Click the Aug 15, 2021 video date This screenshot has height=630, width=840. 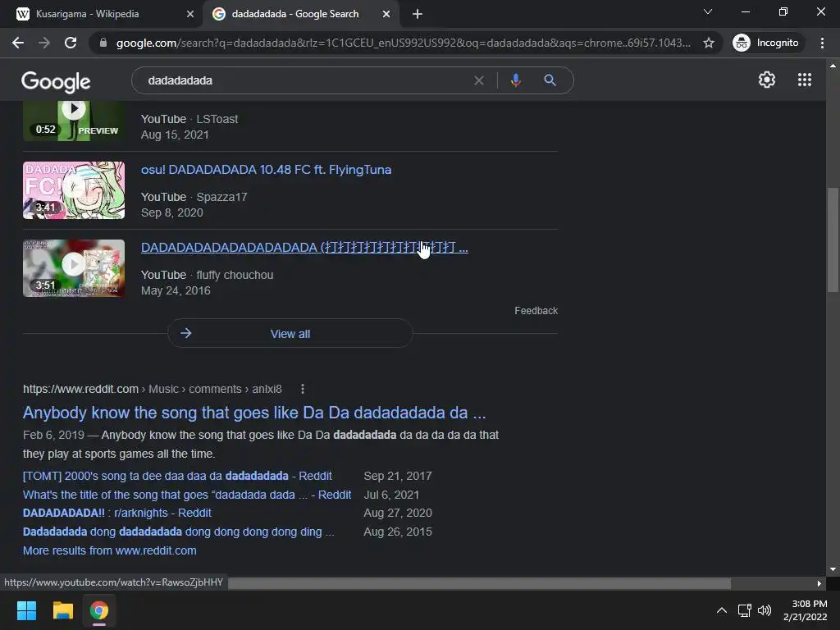[x=175, y=135]
